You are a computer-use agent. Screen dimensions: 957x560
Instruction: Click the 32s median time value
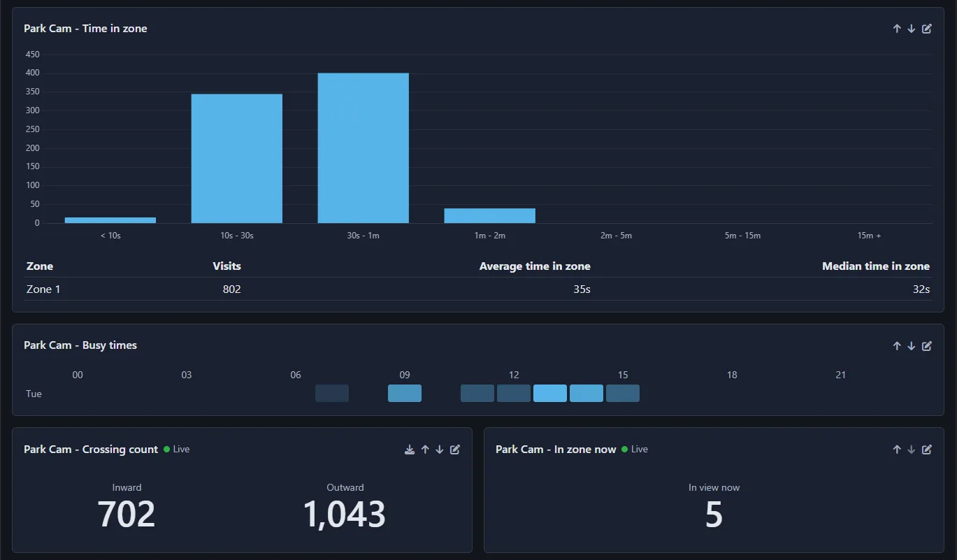[x=921, y=289]
